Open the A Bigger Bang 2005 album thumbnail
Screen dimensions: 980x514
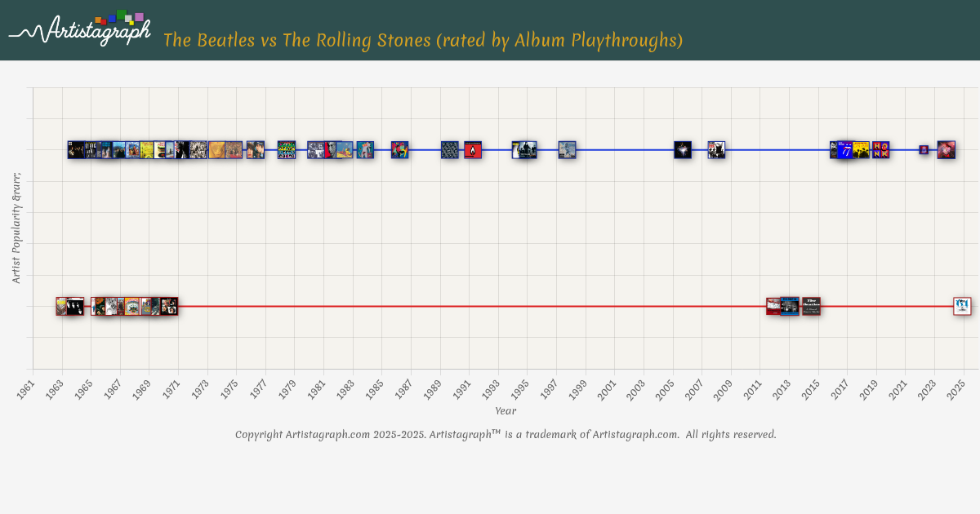pos(683,150)
